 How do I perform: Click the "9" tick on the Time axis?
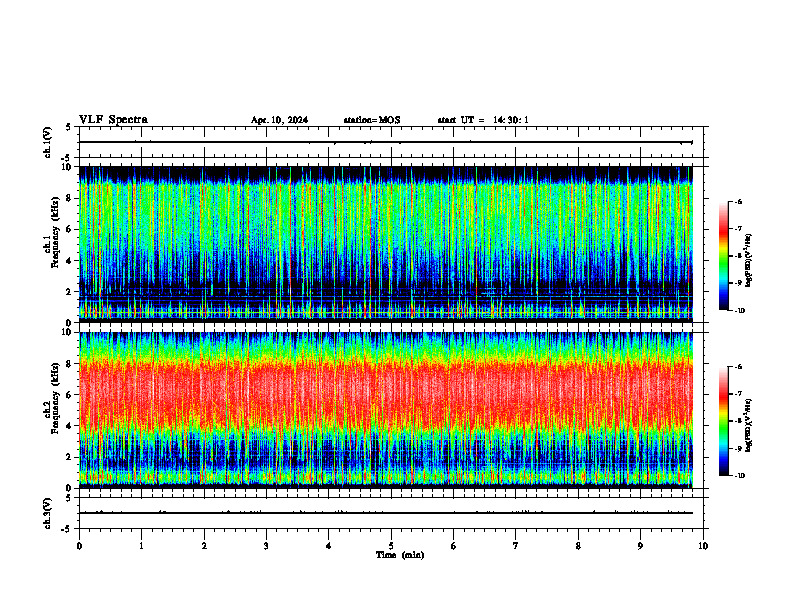[x=640, y=546]
